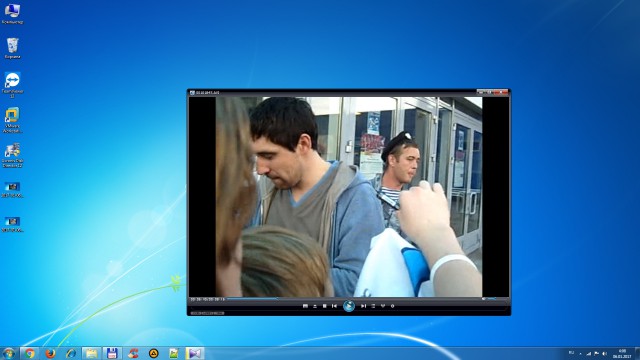Click the elapsed time display in the player
640x360 pixels.
207,299
